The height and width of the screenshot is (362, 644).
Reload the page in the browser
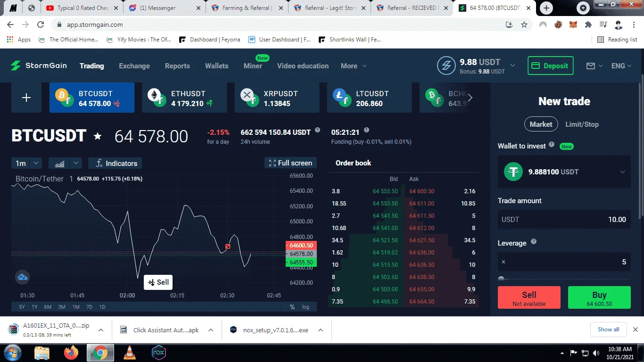41,25
